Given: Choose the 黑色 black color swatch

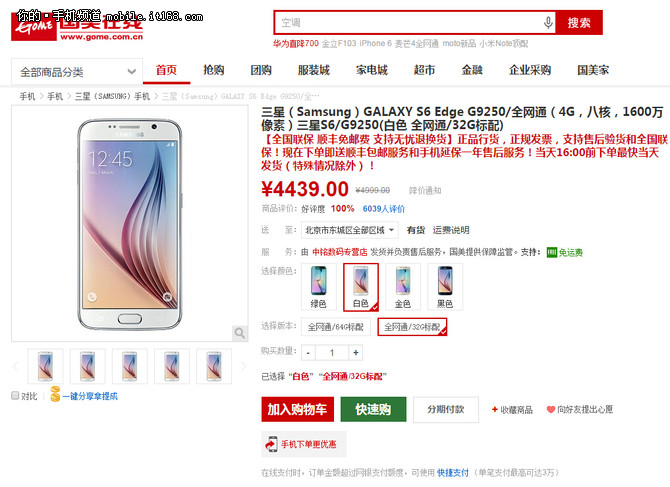Looking at the screenshot, I should point(445,287).
